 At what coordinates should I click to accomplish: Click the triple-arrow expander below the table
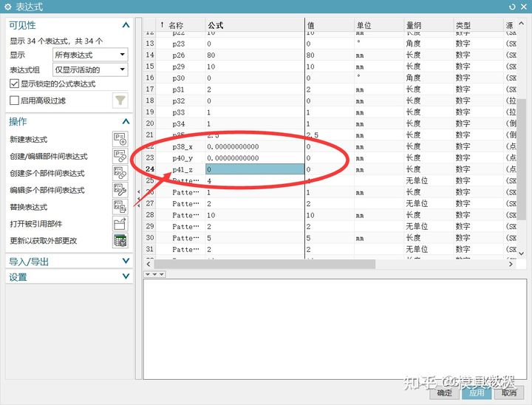(x=154, y=274)
